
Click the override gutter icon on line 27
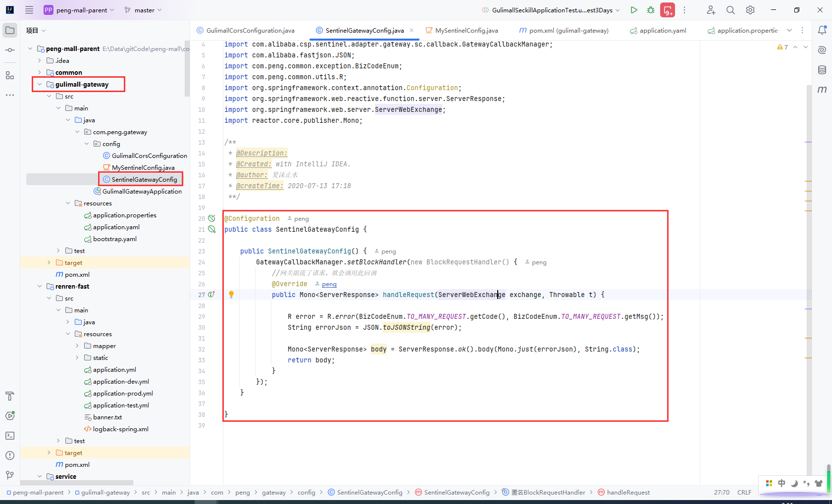(x=211, y=294)
